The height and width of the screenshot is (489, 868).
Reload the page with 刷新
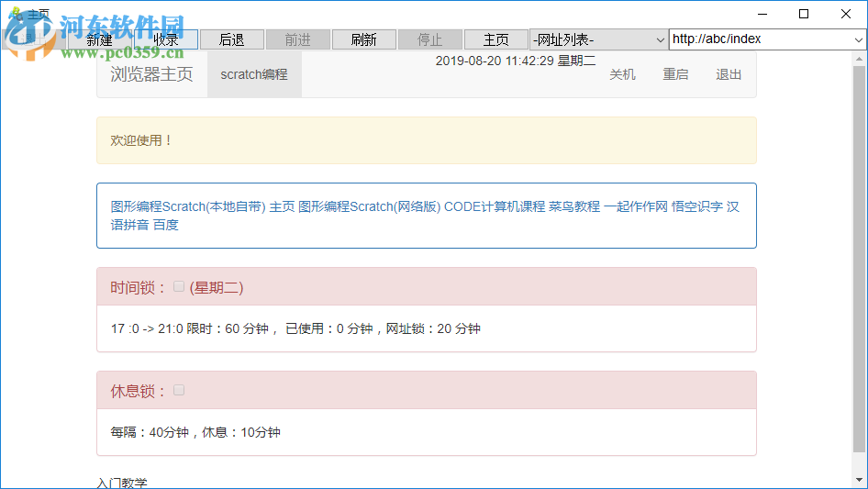coord(363,39)
